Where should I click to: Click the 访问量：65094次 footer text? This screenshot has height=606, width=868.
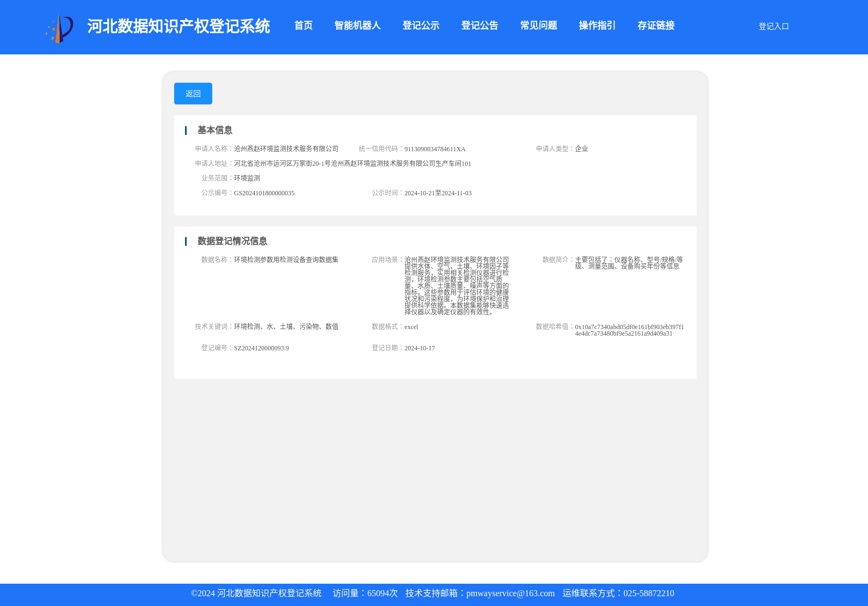pos(365,593)
